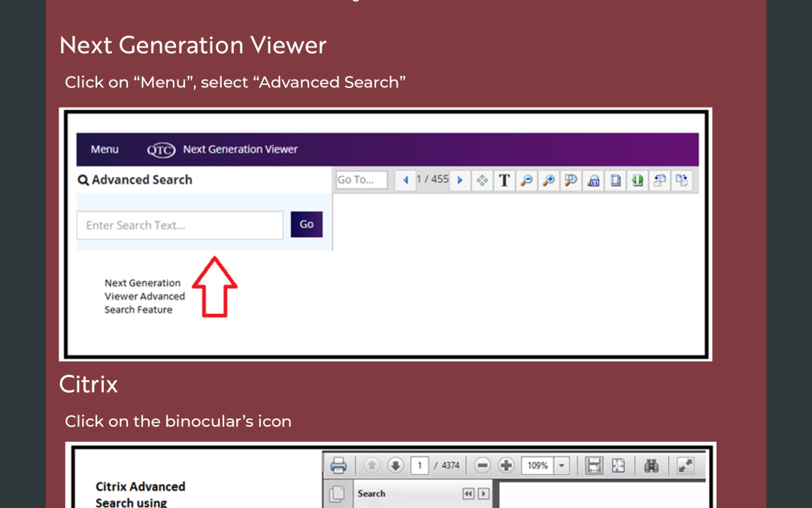Click the Go button beside search box
The image size is (812, 508).
307,224
